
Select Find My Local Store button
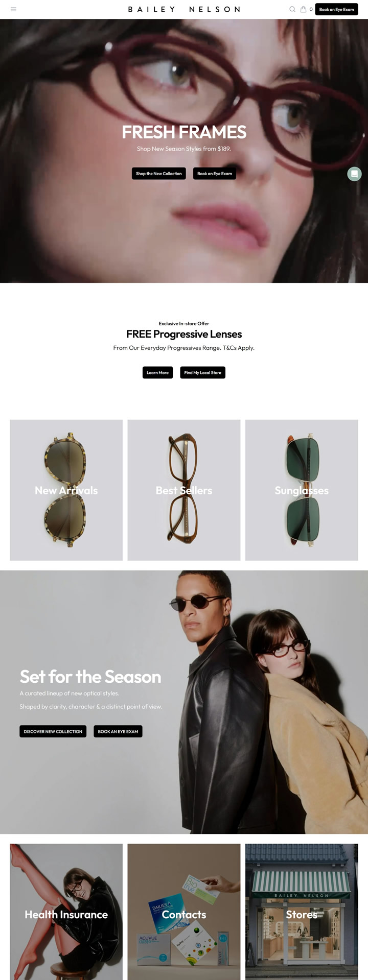click(x=203, y=372)
